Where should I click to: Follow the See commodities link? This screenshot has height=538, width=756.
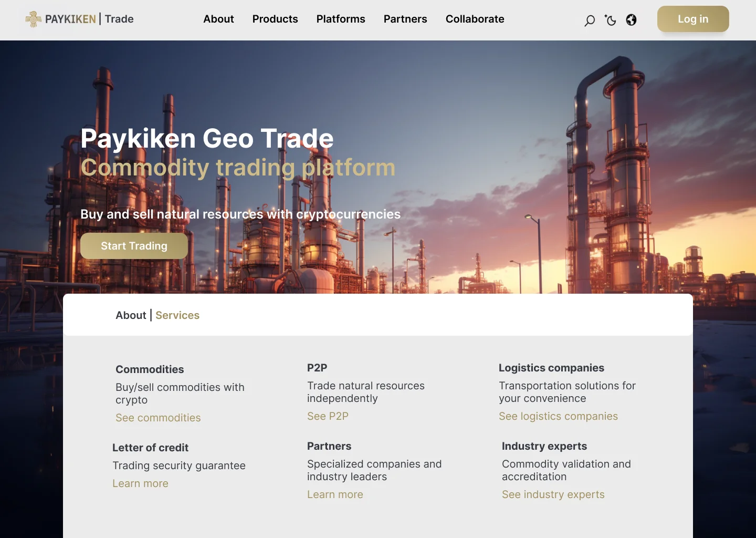pos(158,418)
